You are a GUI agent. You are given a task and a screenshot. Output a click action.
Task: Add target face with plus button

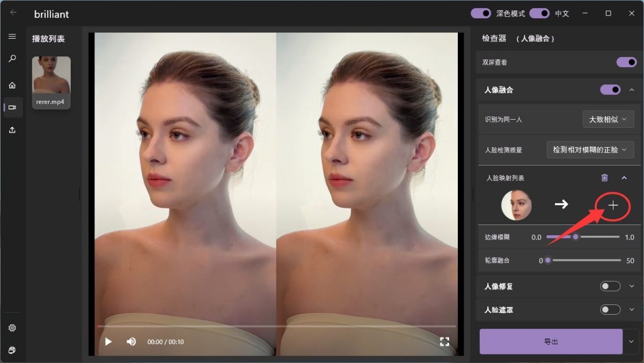tap(613, 205)
